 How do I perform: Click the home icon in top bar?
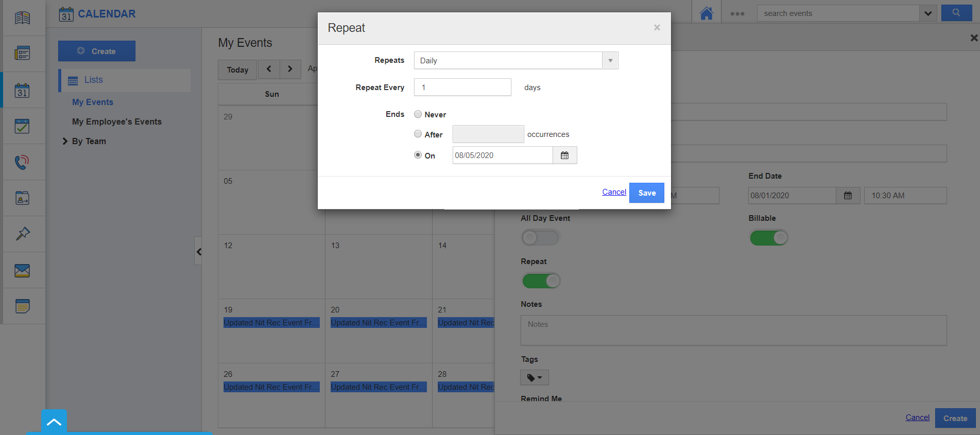(x=706, y=13)
